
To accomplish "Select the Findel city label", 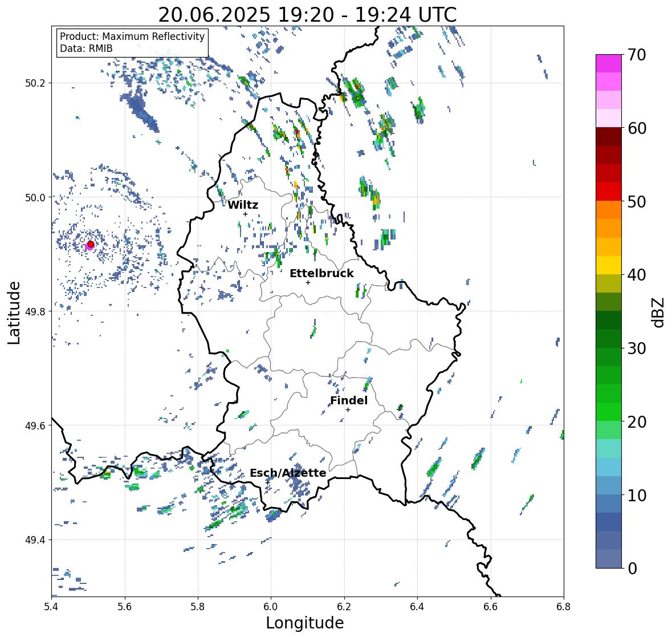I will tap(349, 400).
